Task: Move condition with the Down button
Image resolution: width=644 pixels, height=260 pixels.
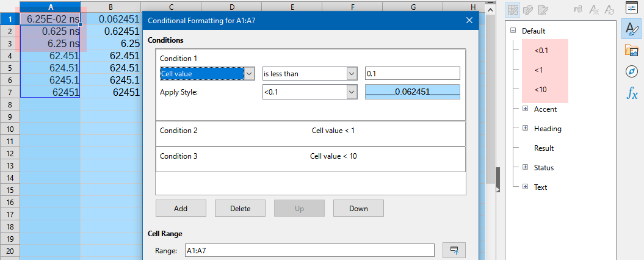Action: point(358,208)
